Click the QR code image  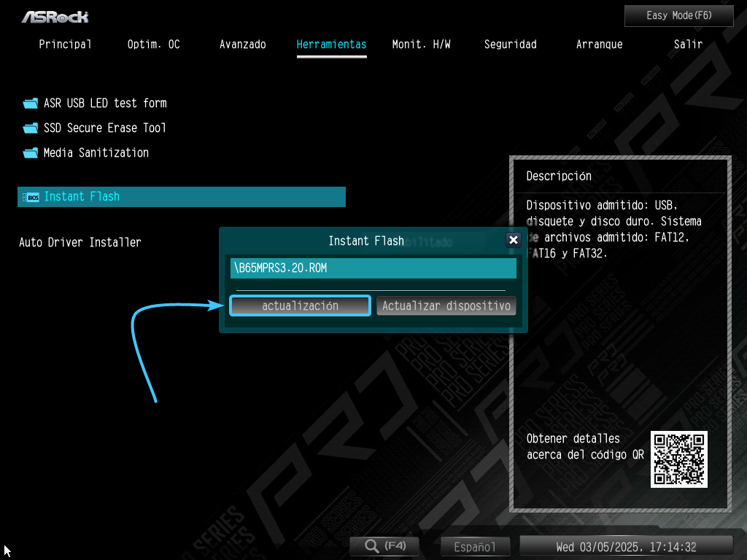coord(679,459)
